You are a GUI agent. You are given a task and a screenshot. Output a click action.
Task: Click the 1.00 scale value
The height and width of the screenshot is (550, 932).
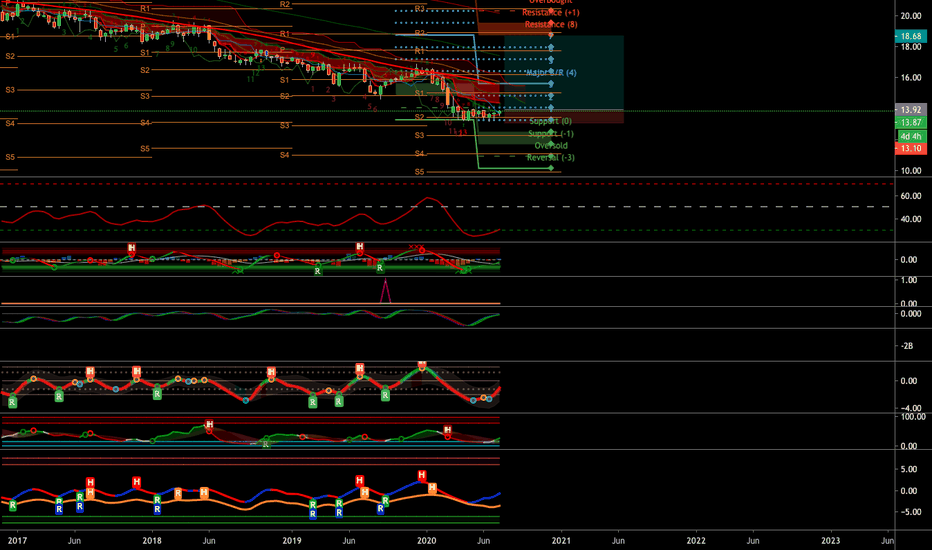909,280
